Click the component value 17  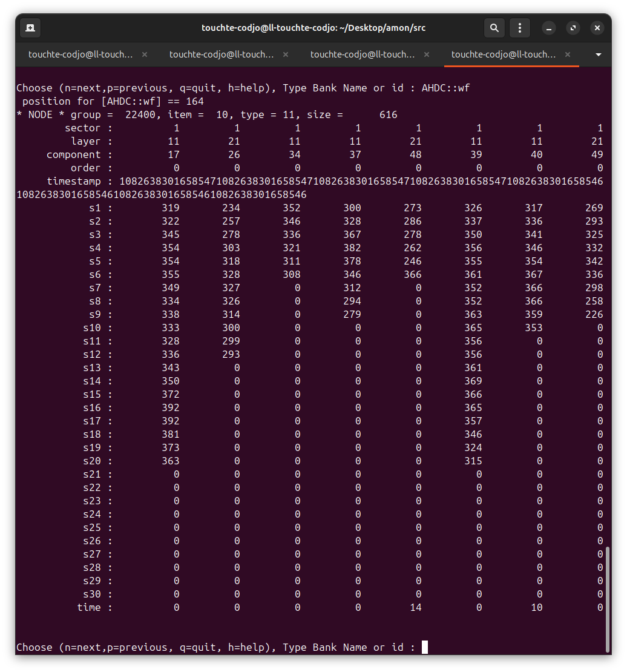174,155
